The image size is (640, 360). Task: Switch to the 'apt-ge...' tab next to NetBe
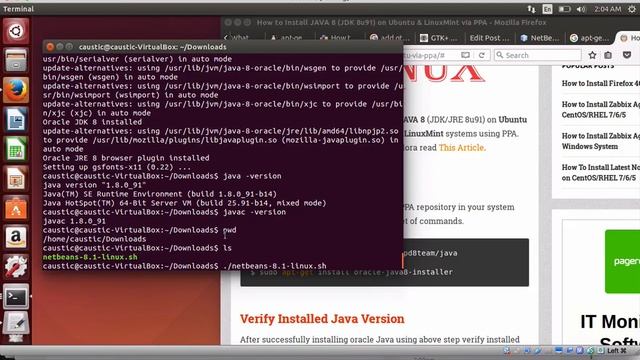[590, 38]
